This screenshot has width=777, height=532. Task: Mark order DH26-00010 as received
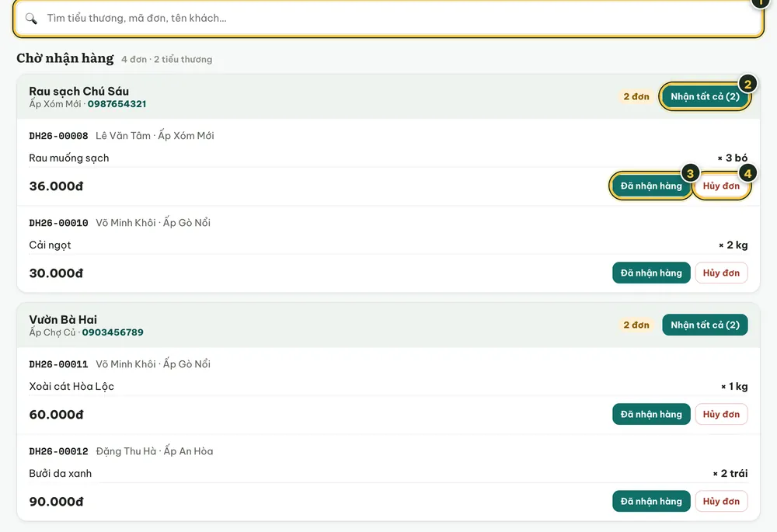tap(651, 273)
